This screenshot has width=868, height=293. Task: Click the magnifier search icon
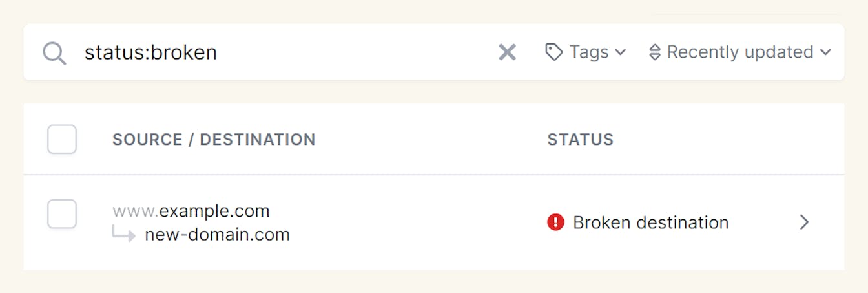(54, 53)
